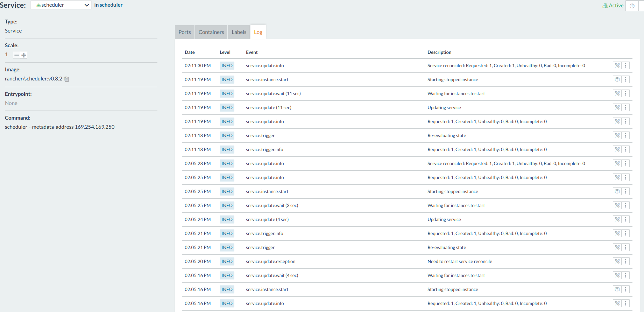The width and height of the screenshot is (644, 312).
Task: Decrease the service scale with minus button
Action: pyautogui.click(x=16, y=55)
